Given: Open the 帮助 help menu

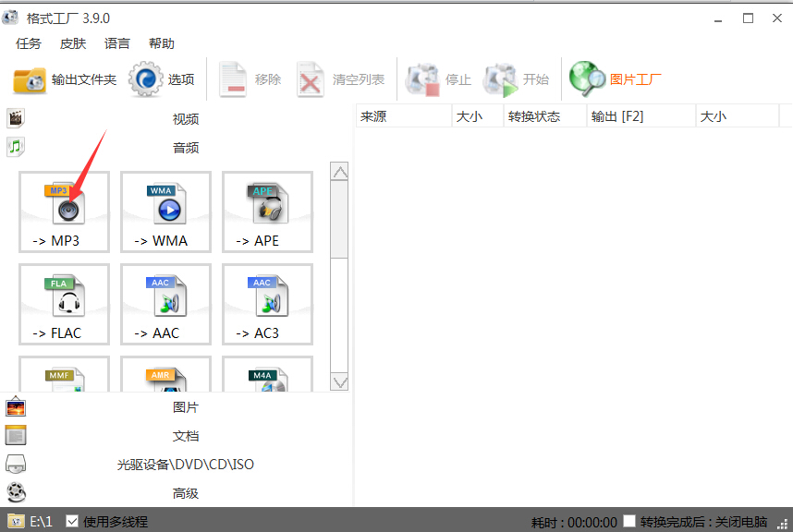Looking at the screenshot, I should tap(162, 43).
